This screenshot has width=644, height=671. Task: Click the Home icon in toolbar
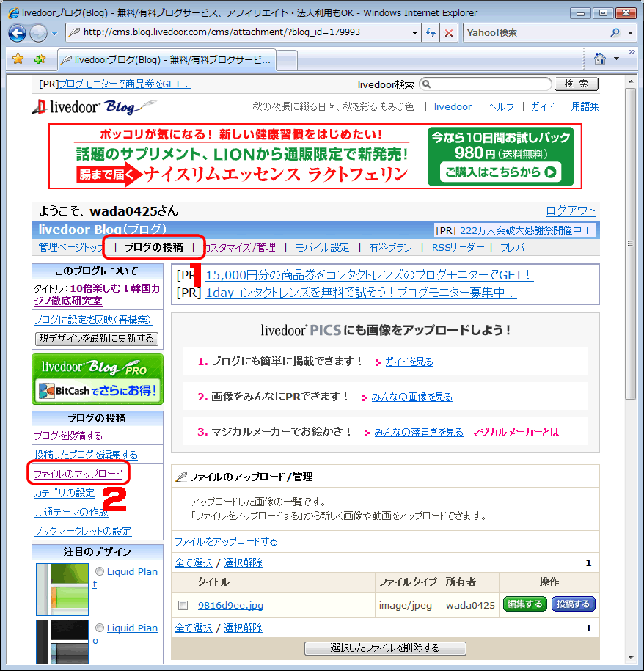(600, 59)
